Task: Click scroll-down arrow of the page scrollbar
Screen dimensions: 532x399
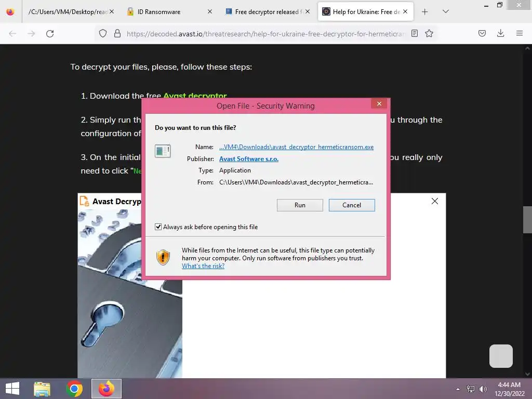Action: (x=527, y=374)
